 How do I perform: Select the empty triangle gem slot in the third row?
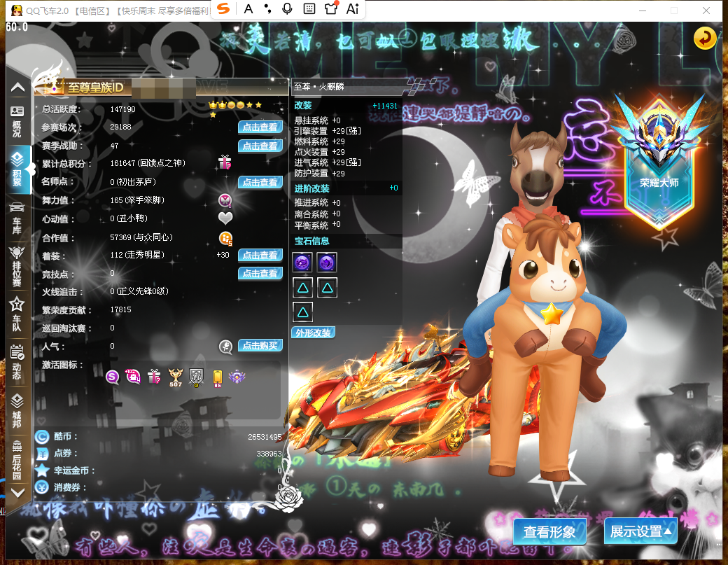point(302,312)
